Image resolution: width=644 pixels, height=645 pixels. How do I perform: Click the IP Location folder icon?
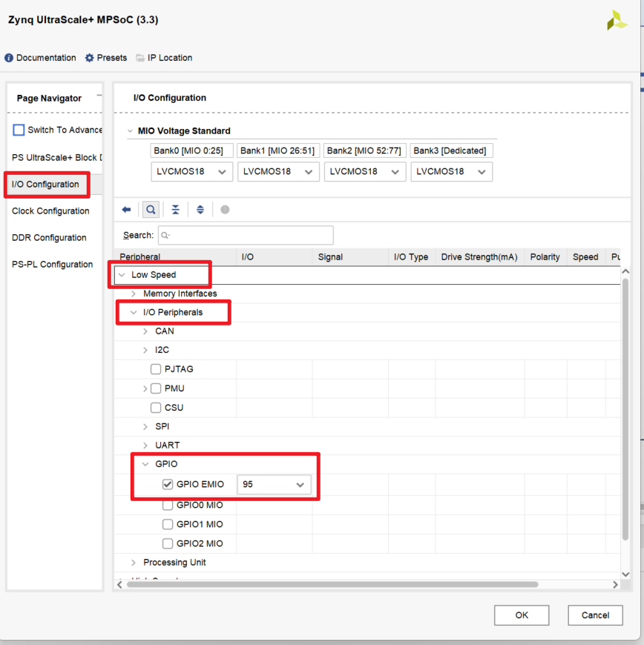[140, 58]
